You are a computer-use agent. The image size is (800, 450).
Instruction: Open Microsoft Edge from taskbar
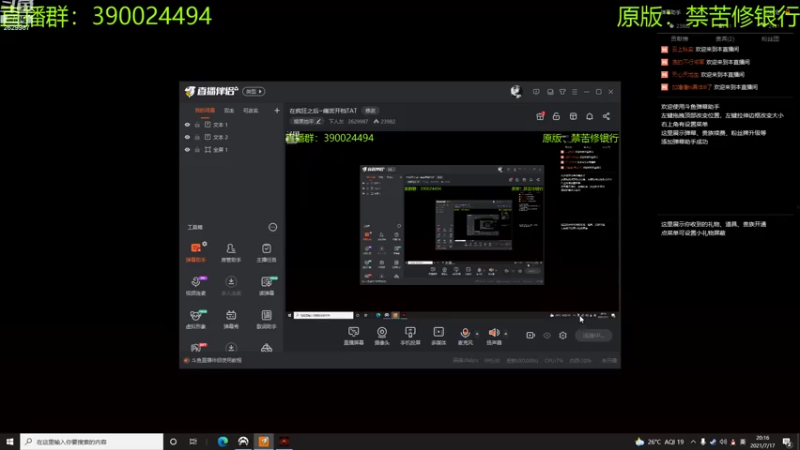point(223,441)
